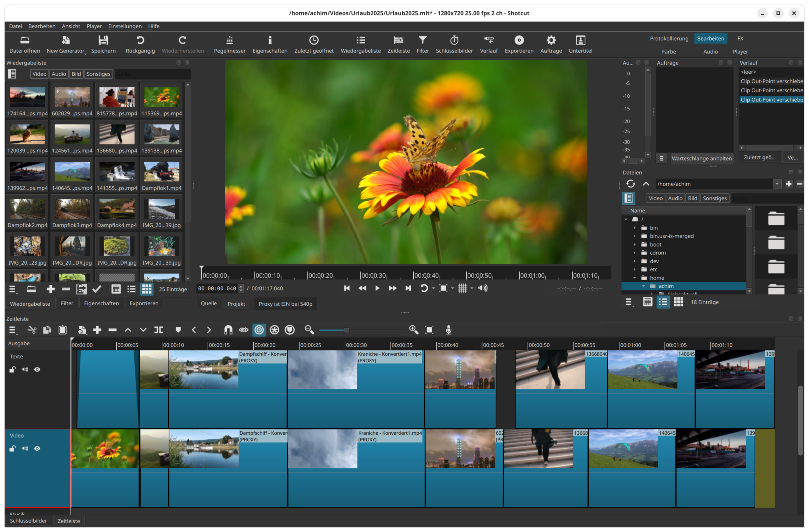Click the timeline zoom-in magnifier
This screenshot has width=809, height=532.
coord(413,330)
